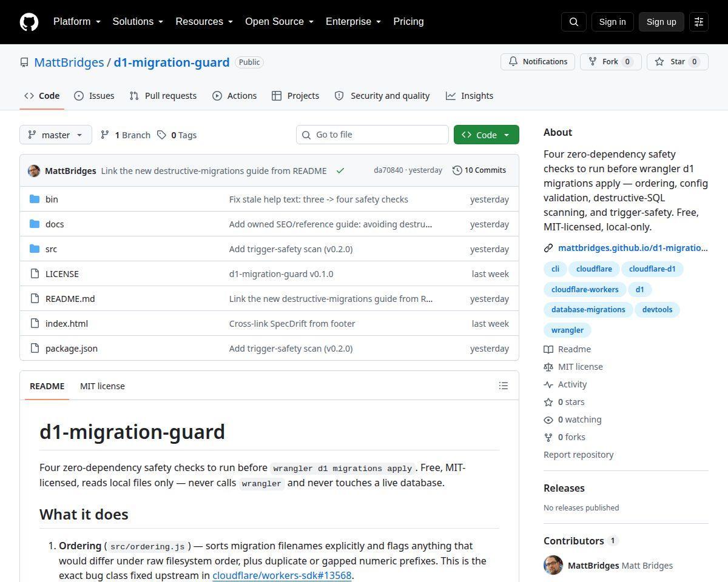This screenshot has height=582, width=728.
Task: Select the devtools topic tag
Action: click(657, 310)
